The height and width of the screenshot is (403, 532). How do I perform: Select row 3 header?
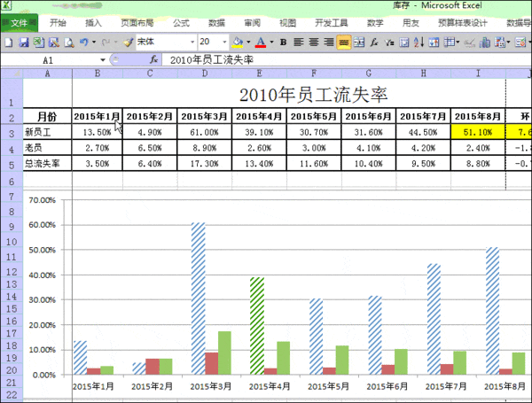[x=12, y=133]
